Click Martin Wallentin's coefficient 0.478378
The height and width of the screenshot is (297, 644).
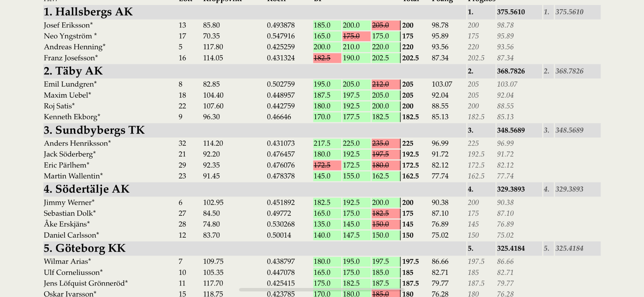(x=281, y=176)
